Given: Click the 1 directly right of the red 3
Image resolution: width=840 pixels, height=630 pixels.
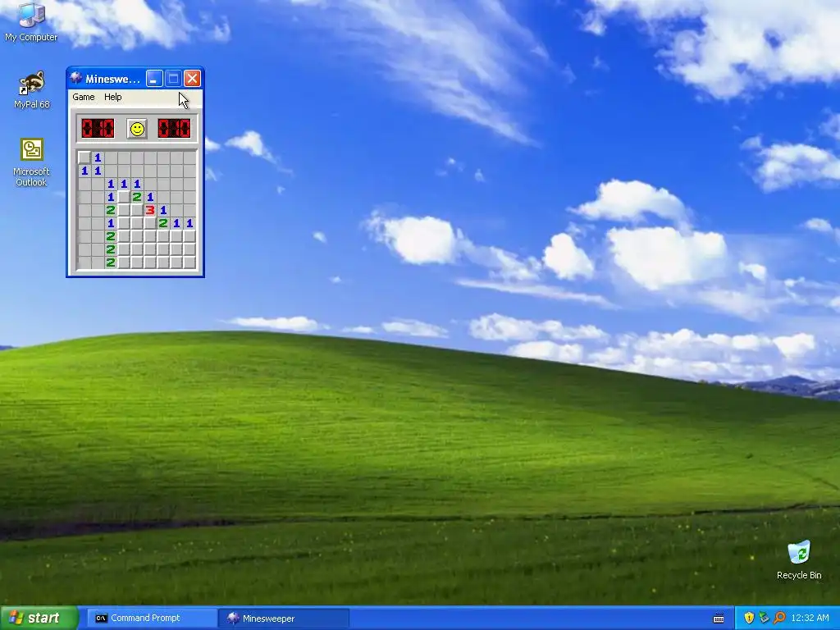Looking at the screenshot, I should pos(163,210).
